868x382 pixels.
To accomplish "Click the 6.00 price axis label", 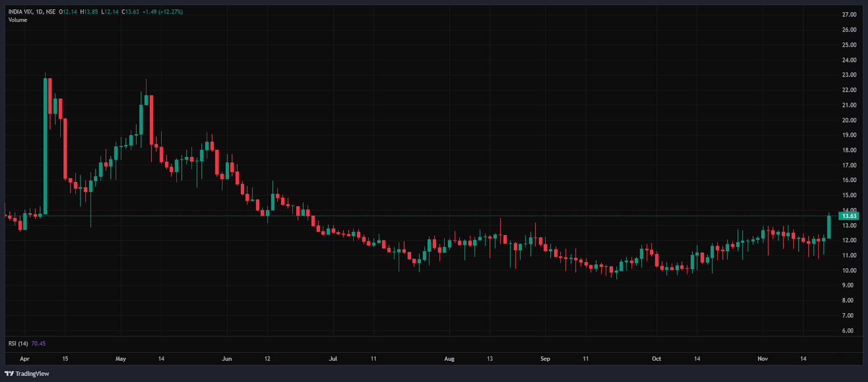I will point(847,330).
